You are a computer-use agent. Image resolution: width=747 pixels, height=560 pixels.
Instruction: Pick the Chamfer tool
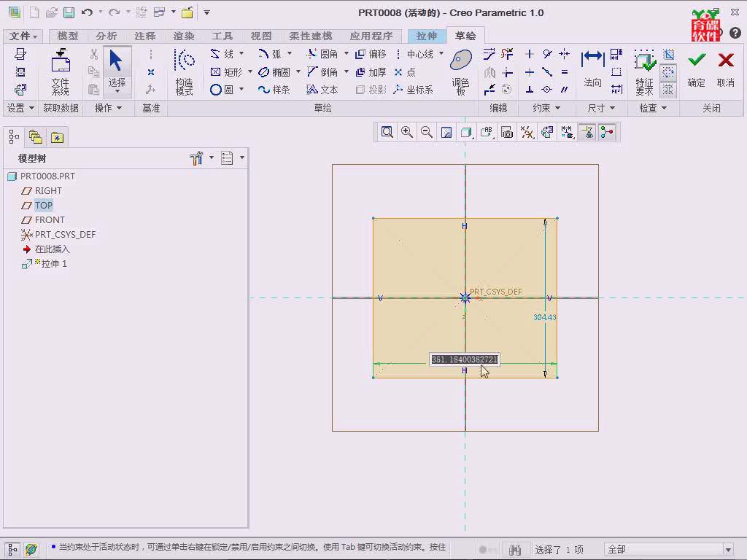point(322,72)
